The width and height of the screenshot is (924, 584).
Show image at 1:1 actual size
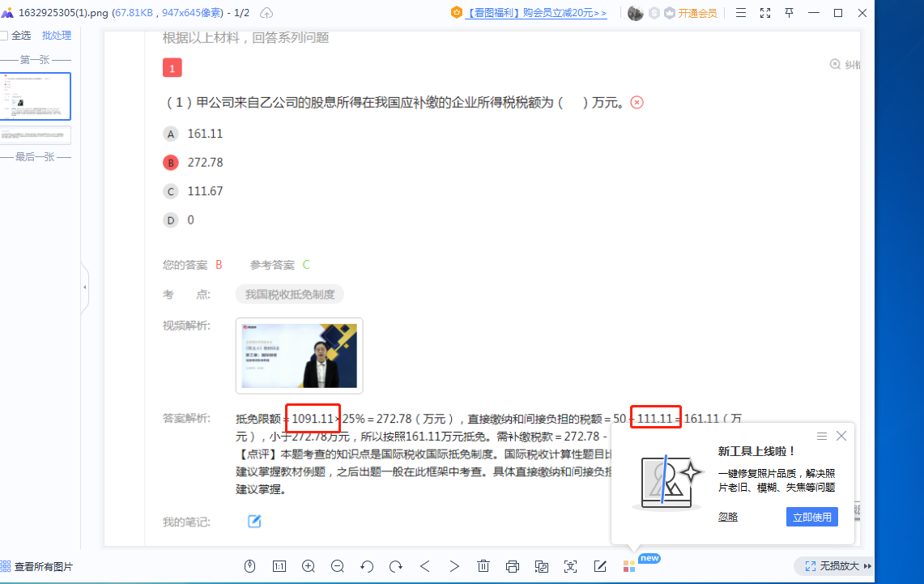click(279, 566)
